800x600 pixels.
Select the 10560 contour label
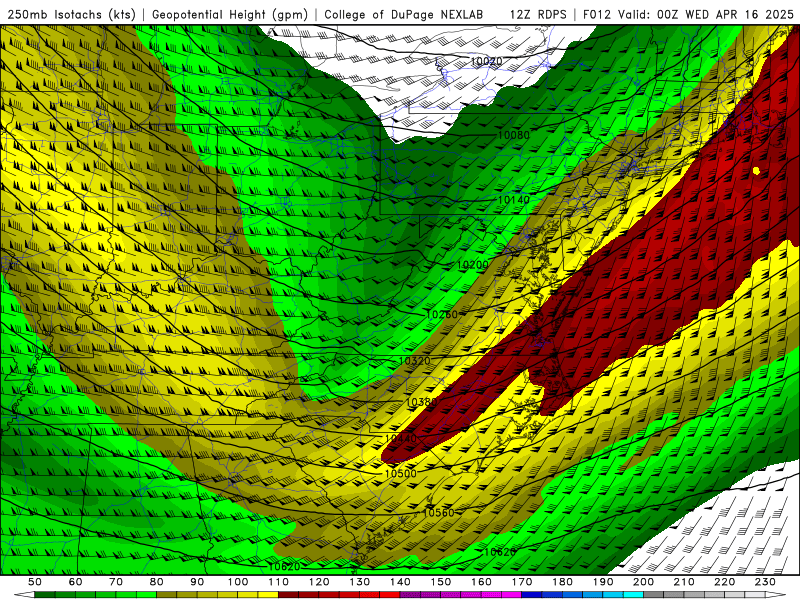[438, 513]
